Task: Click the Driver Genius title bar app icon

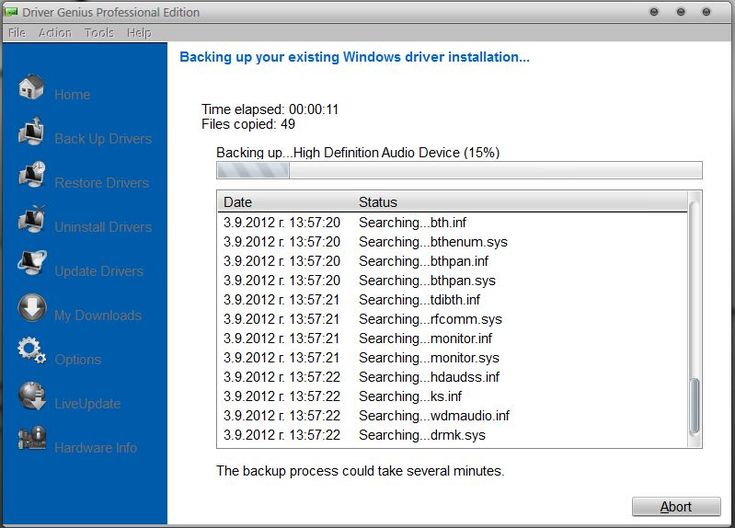Action: [11, 12]
